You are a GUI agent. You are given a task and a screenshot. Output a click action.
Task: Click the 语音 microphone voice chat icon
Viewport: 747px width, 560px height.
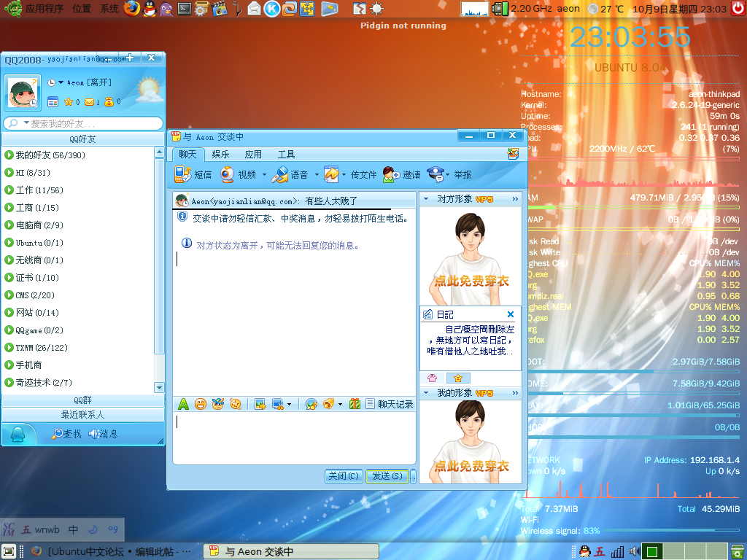[279, 175]
